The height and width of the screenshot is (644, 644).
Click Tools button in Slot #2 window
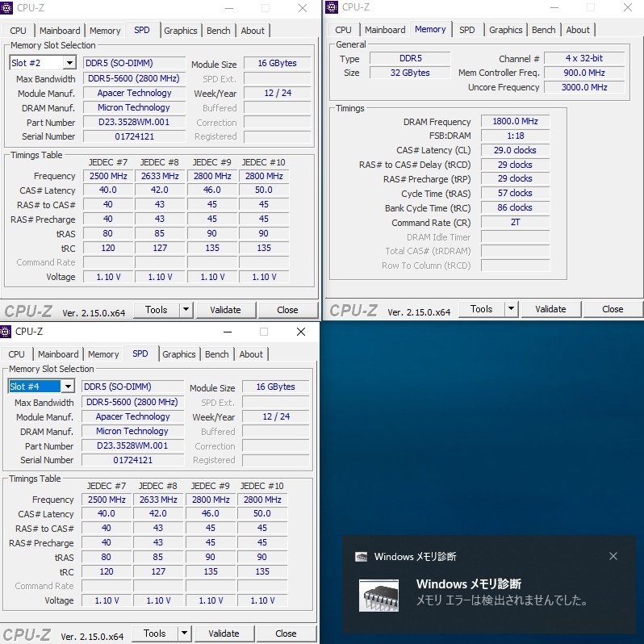[157, 310]
